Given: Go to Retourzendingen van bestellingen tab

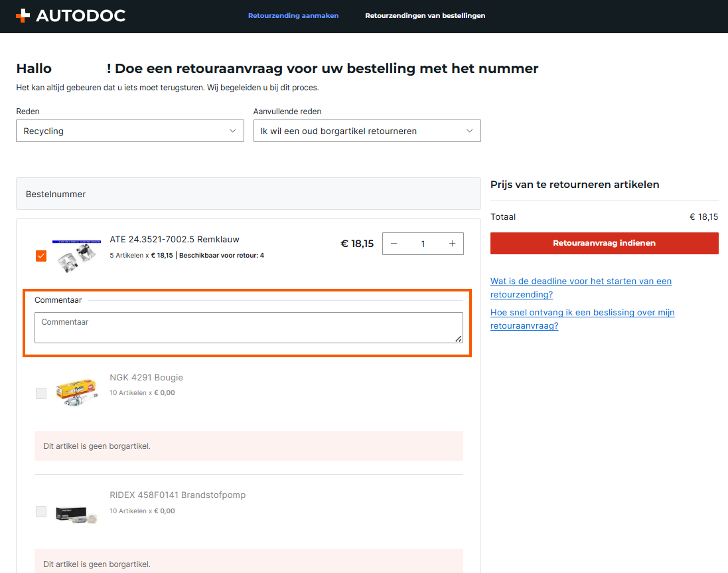Looking at the screenshot, I should click(425, 16).
